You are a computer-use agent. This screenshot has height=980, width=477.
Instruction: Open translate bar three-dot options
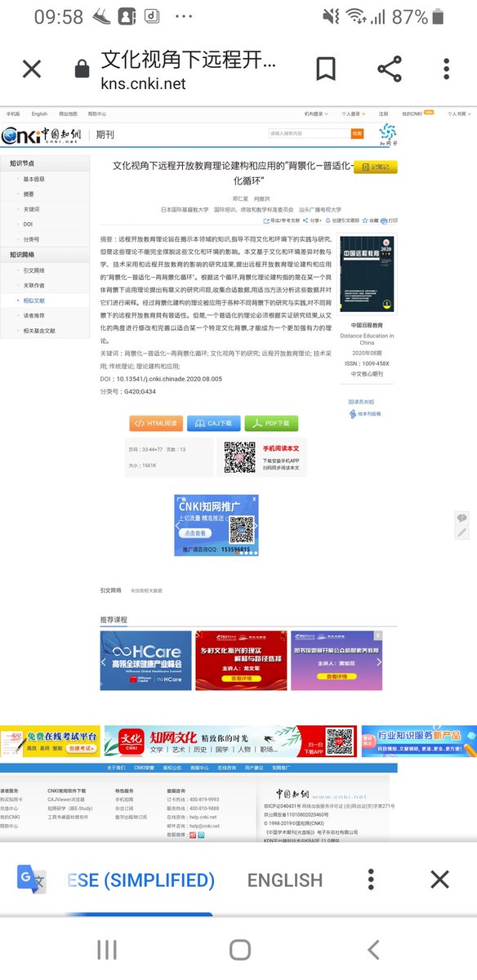tap(371, 879)
